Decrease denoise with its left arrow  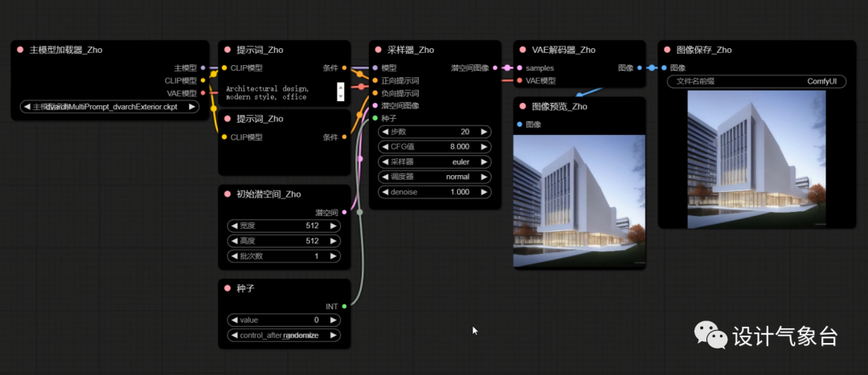tap(385, 192)
